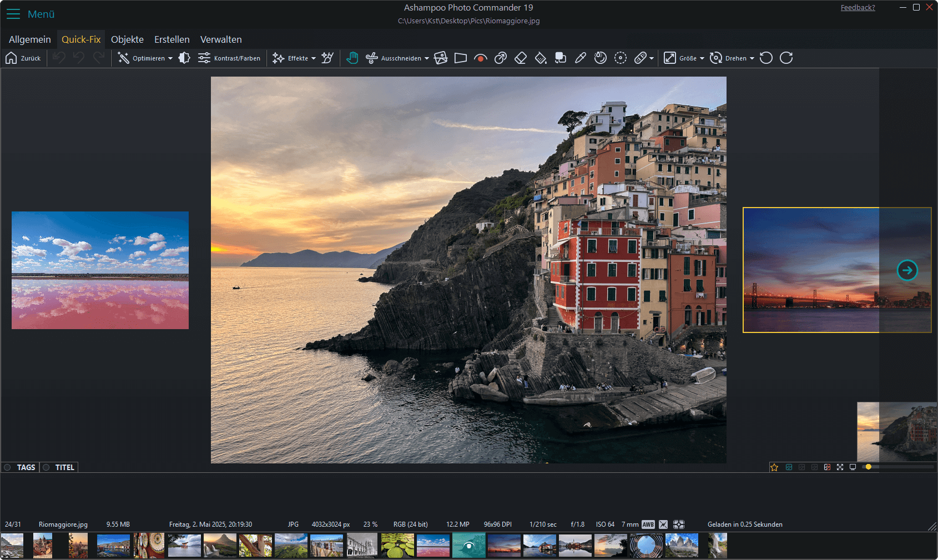This screenshot has width=938, height=560.
Task: Pick a color with the eyedropper tool
Action: tap(581, 58)
